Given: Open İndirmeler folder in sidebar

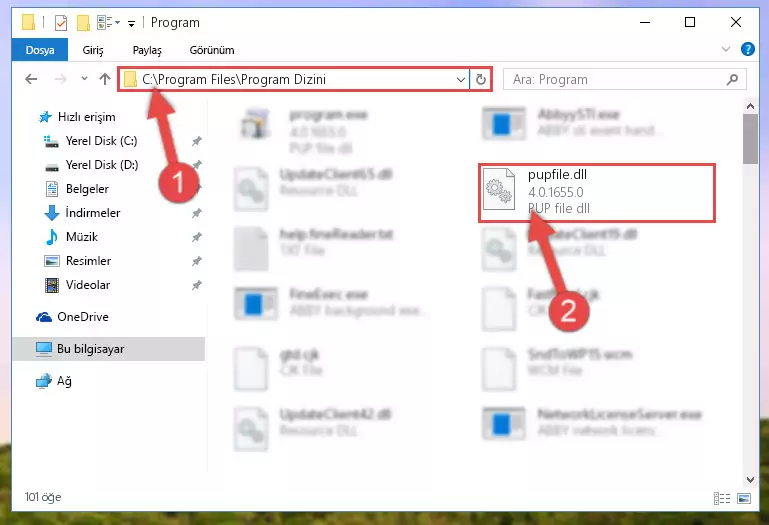Looking at the screenshot, I should click(x=93, y=213).
